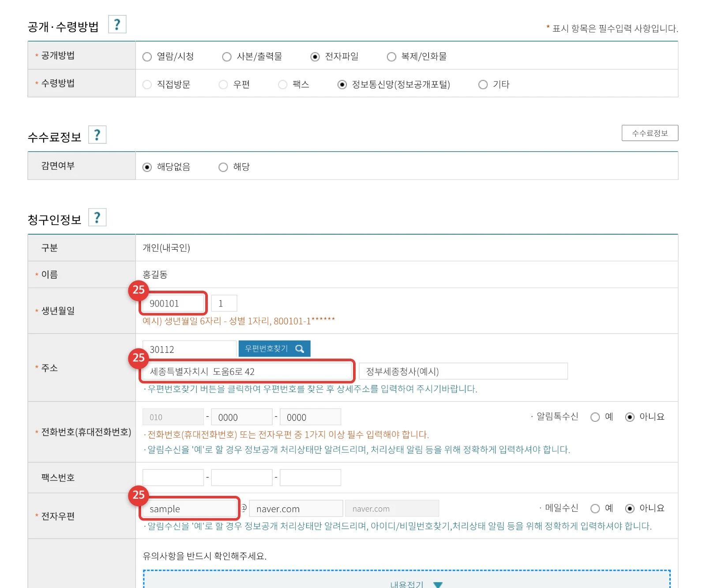
Task: Choose 직접방문 receipt method
Action: tap(147, 85)
